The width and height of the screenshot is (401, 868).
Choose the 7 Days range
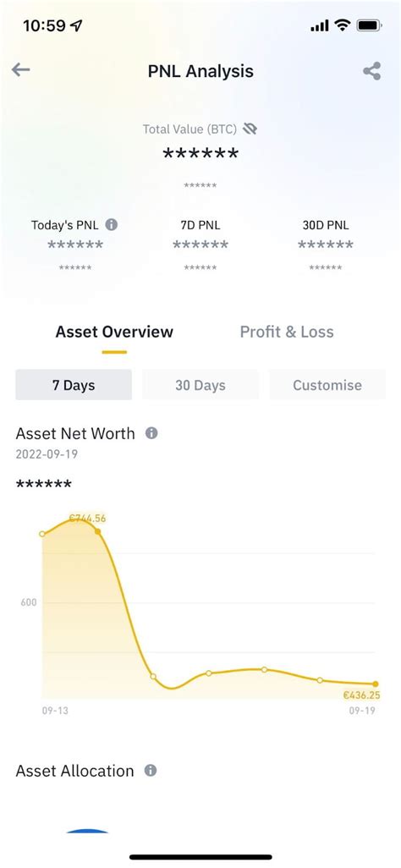(x=74, y=385)
